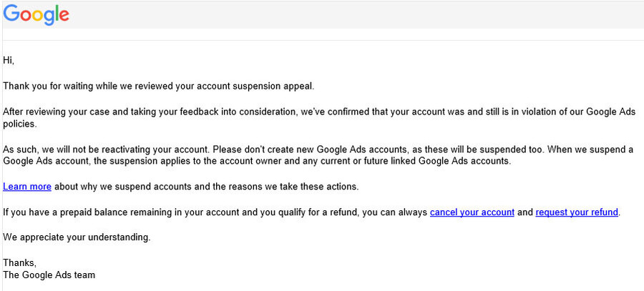The image size is (644, 291).
Task: Click 'We appreciate your understanding.' line
Action: click(77, 237)
